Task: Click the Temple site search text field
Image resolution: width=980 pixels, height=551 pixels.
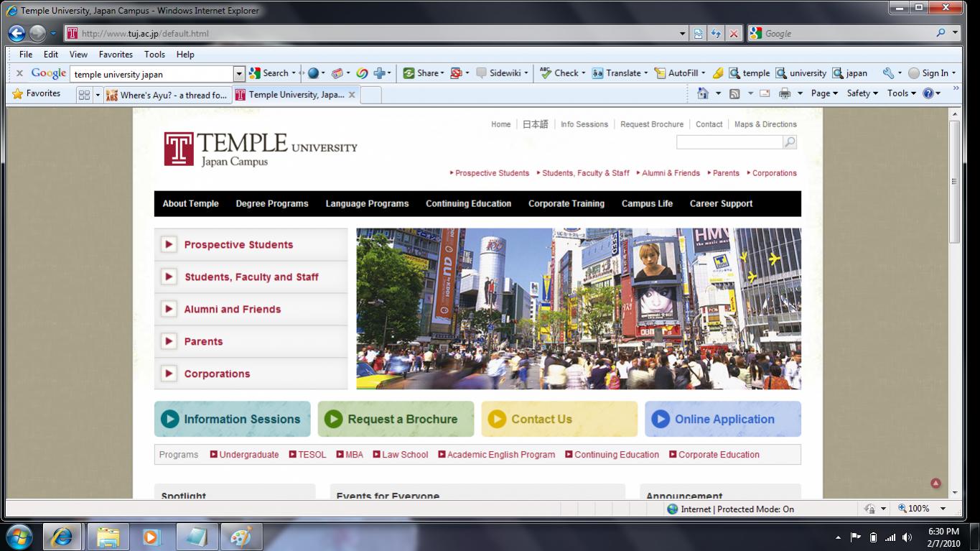Action: 729,142
